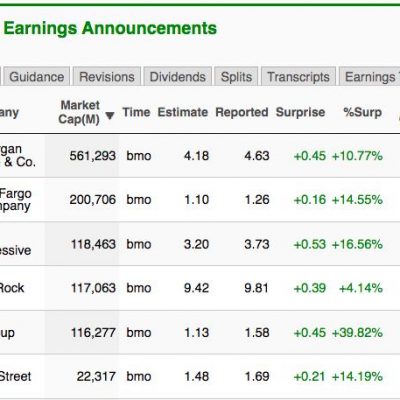Select the +39.82% surprise value cell
Viewport: 400px width, 400px height.
coord(357,332)
